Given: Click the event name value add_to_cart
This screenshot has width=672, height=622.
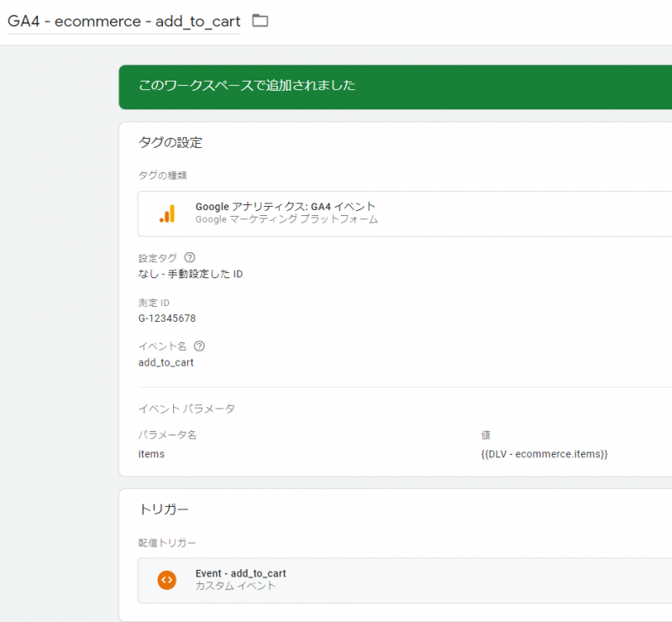Looking at the screenshot, I should [165, 362].
